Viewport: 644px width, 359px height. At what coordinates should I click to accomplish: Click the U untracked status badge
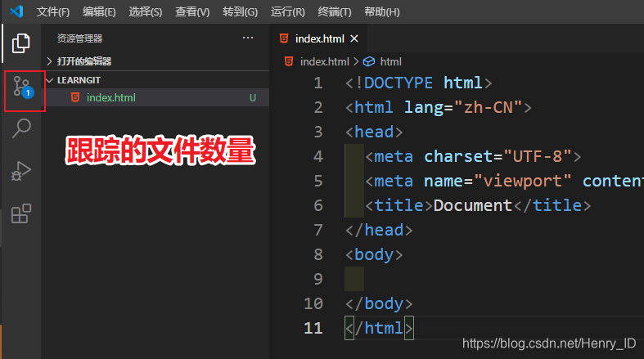[253, 97]
